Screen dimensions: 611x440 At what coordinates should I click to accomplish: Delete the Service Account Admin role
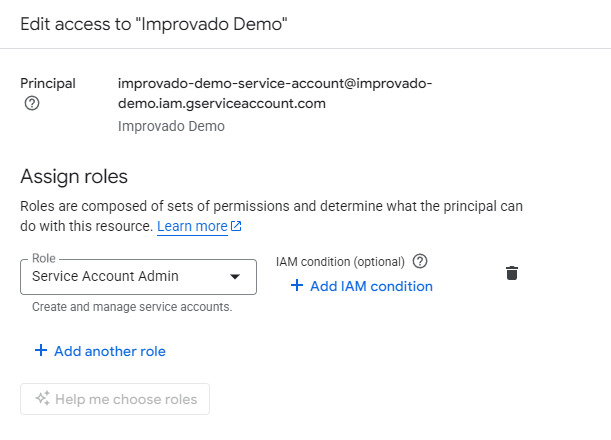point(512,273)
